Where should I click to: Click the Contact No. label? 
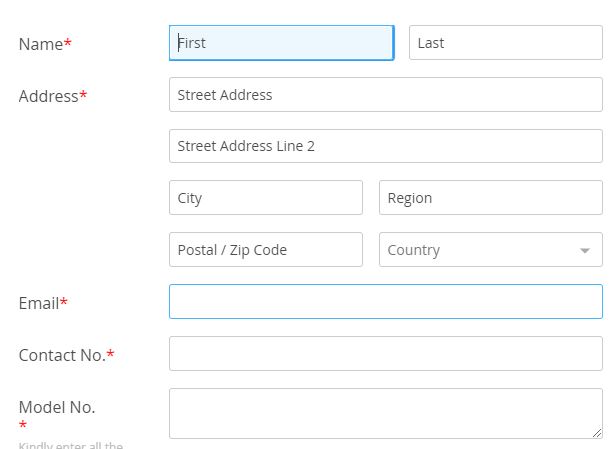coord(61,355)
